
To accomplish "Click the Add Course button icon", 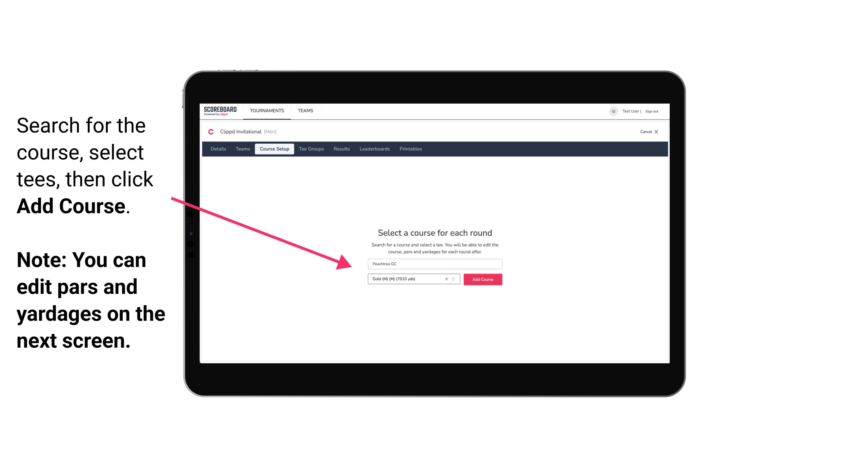I will point(482,279).
